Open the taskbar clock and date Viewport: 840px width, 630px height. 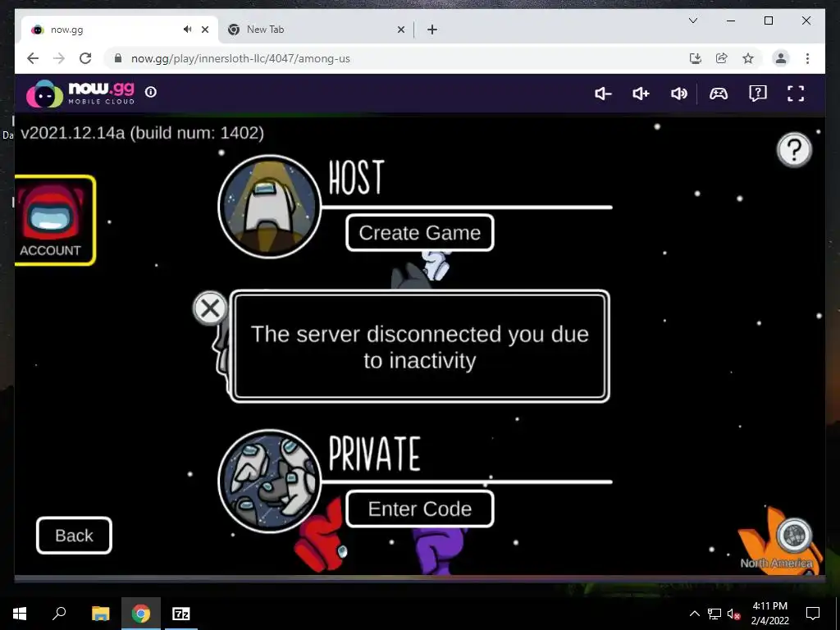[769, 614]
